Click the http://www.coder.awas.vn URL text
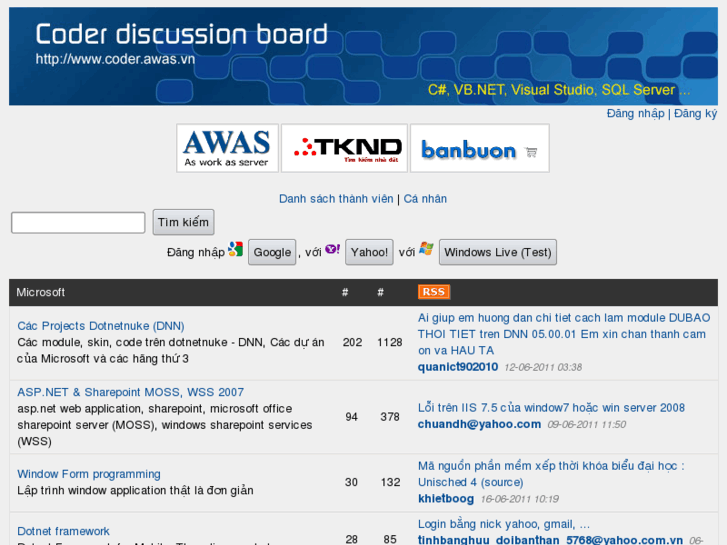 [115, 59]
